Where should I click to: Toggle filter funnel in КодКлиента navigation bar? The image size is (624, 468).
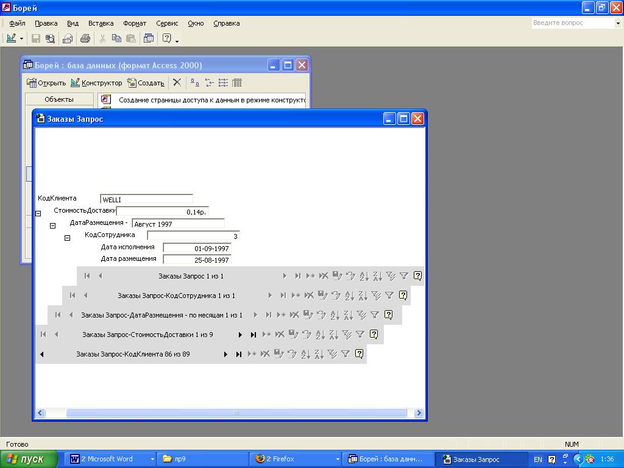pos(345,353)
